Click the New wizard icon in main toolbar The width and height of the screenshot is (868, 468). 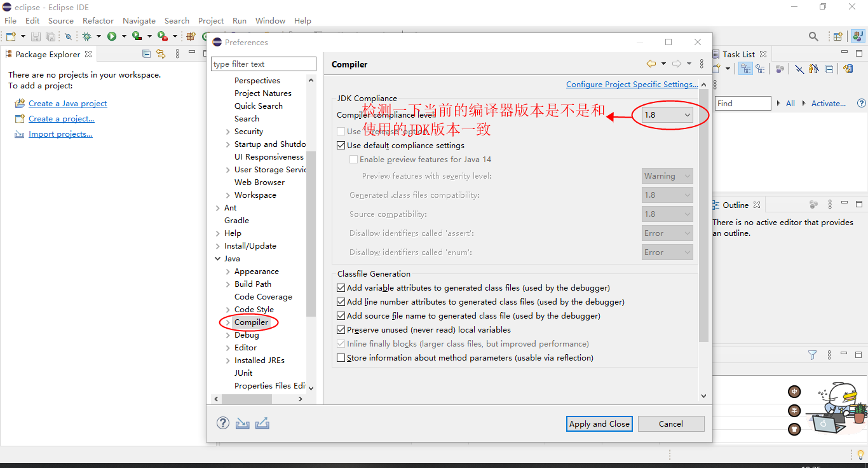pos(11,36)
